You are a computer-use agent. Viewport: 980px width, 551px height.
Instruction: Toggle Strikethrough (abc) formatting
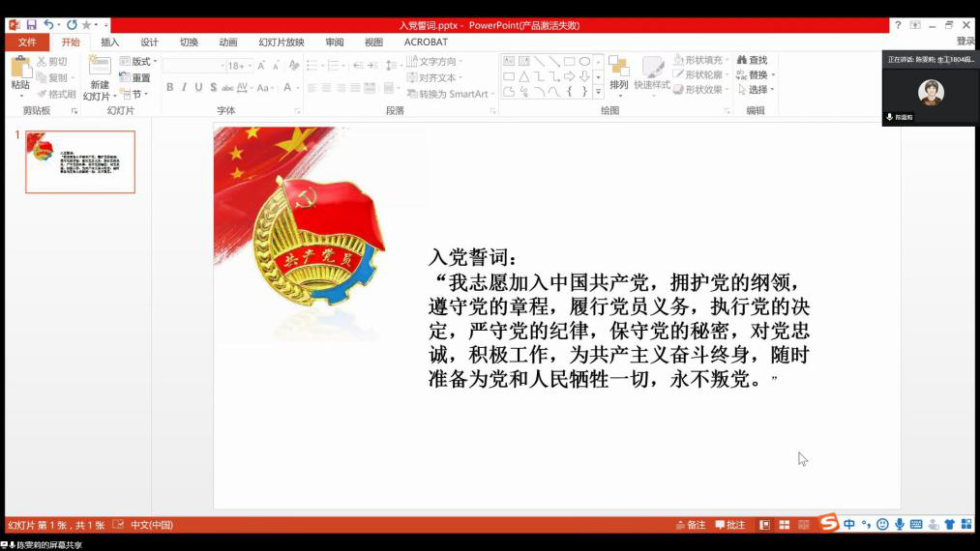(x=227, y=87)
